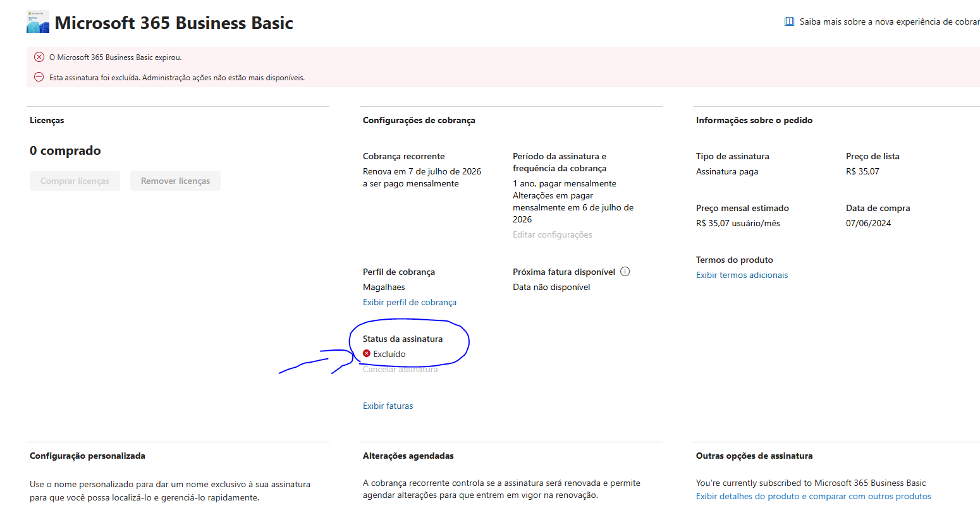The width and height of the screenshot is (980, 515).
Task: Click the Excluído status text
Action: coord(389,354)
